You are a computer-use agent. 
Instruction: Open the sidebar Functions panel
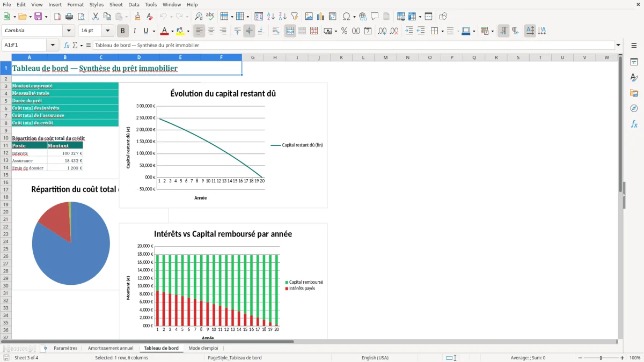634,124
